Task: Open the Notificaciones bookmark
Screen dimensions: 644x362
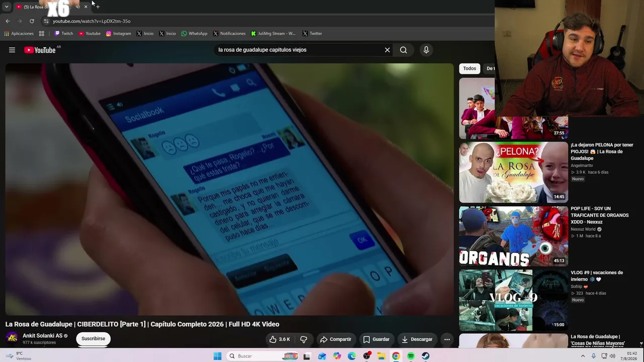Action: pos(229,34)
